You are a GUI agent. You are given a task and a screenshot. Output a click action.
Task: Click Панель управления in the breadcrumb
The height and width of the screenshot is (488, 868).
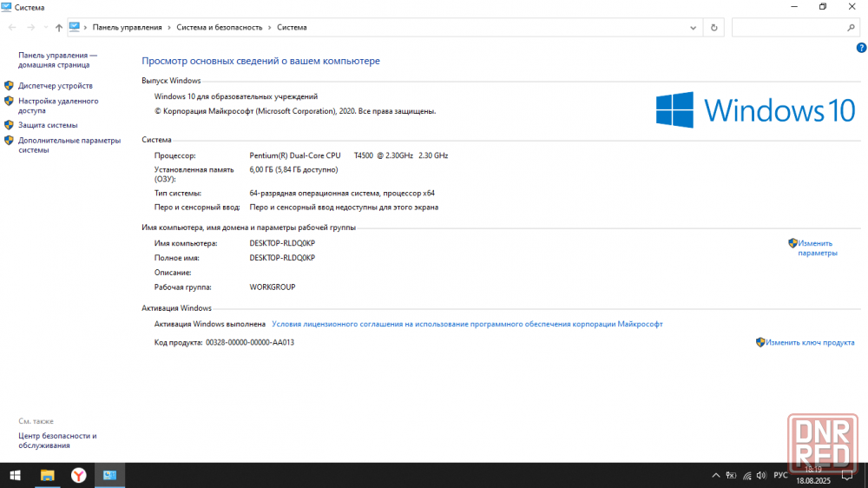click(x=128, y=27)
